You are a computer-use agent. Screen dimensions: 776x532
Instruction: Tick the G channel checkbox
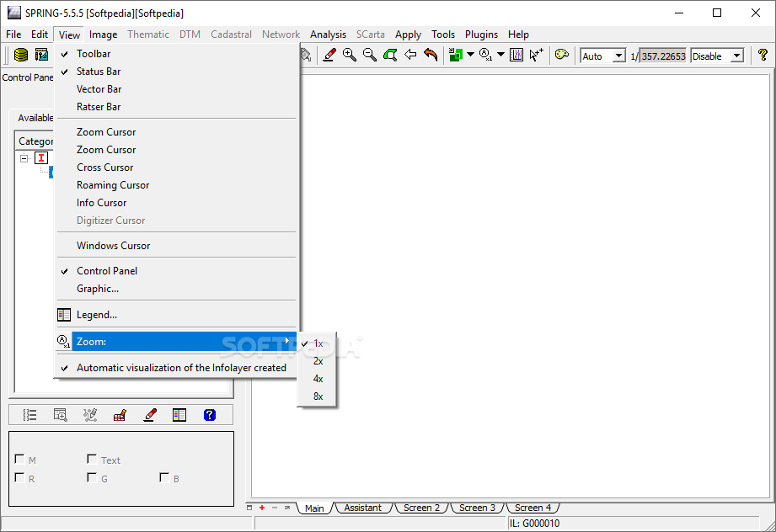click(x=92, y=477)
